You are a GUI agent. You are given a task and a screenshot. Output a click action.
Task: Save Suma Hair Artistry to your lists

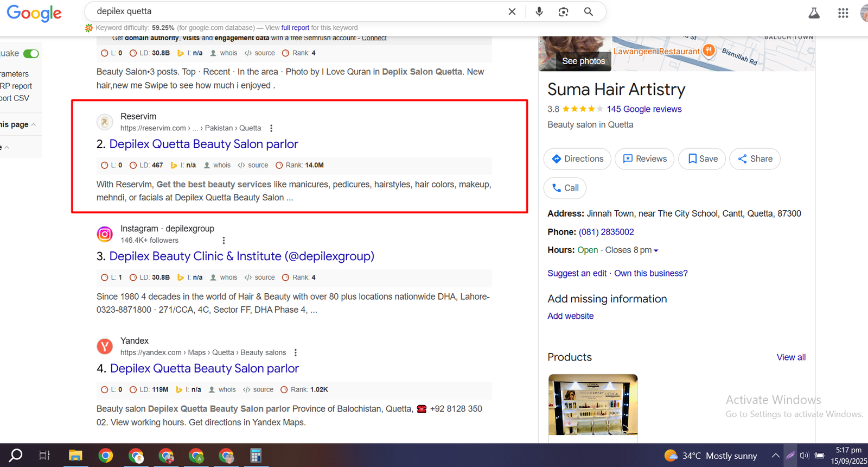point(702,159)
